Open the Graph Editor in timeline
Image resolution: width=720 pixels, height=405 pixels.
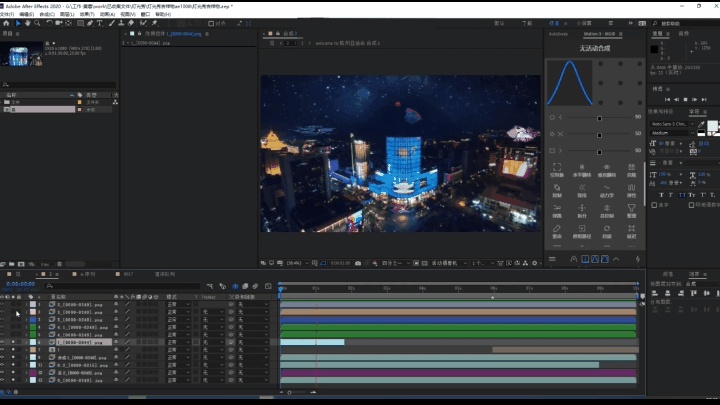click(x=268, y=286)
